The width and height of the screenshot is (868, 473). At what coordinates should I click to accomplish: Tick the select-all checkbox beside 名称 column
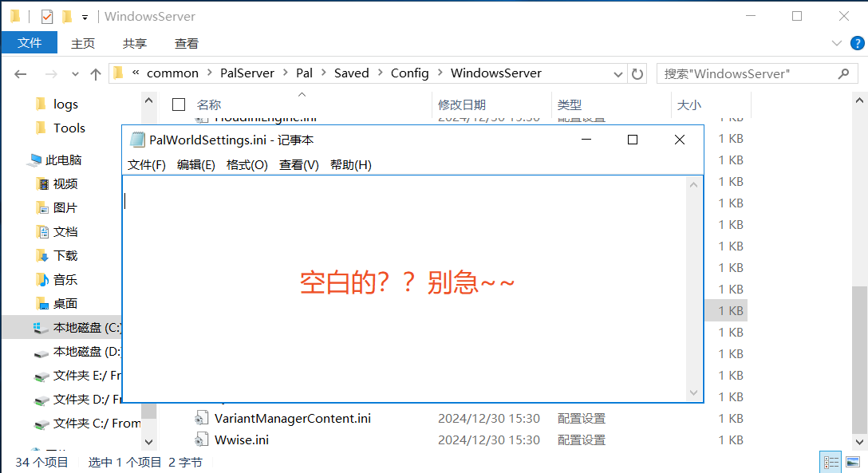179,104
